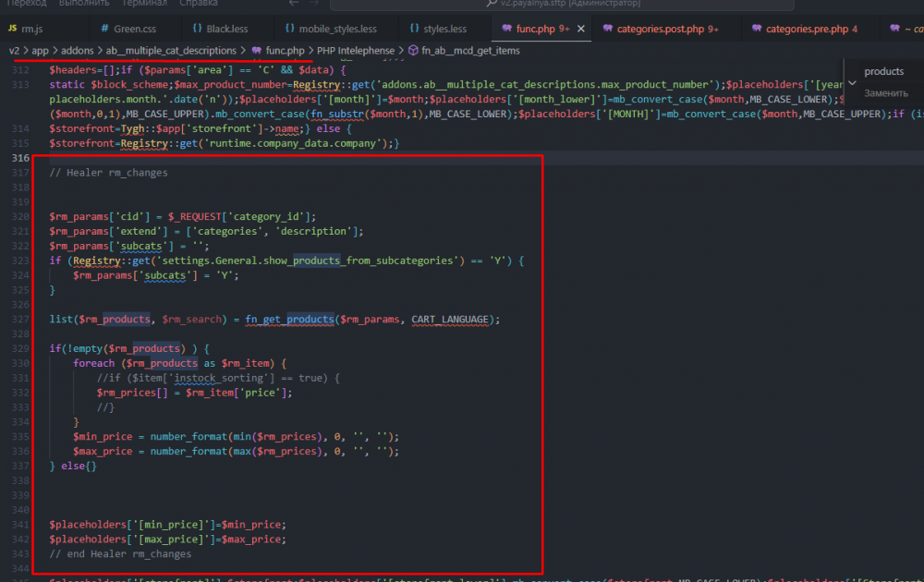Close the func.php editor tab
Screen dimensions: 924x582
[582, 29]
